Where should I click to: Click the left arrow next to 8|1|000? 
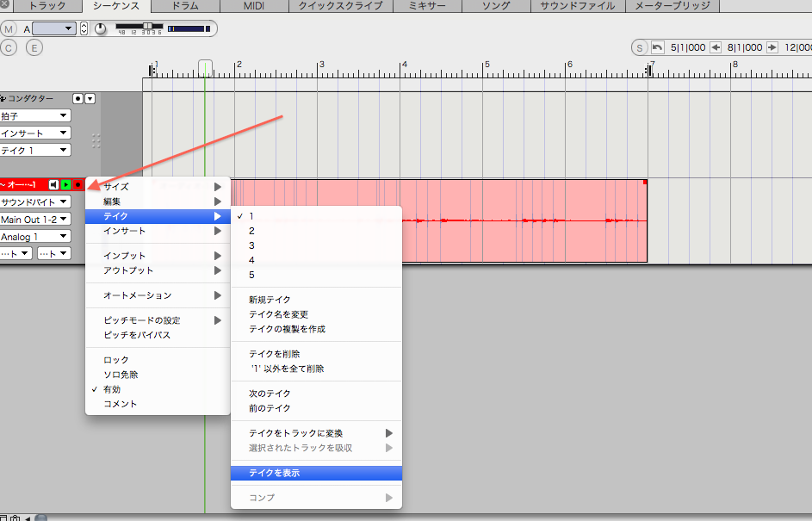(716, 47)
